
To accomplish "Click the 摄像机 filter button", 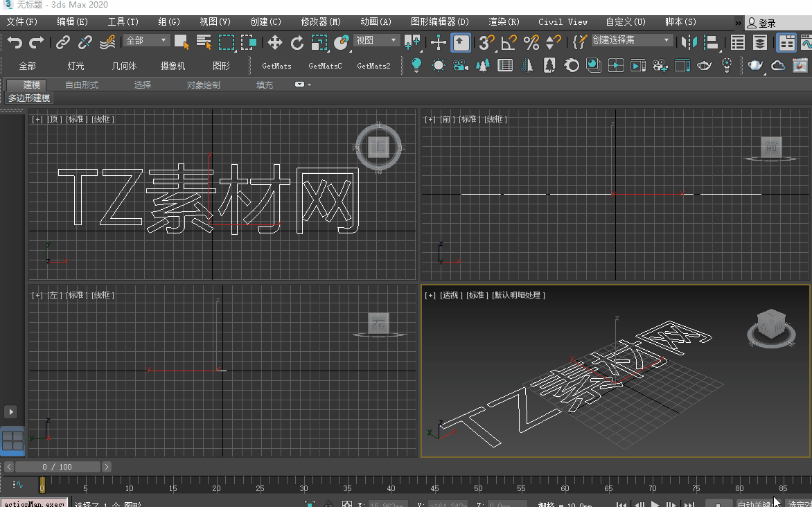I will coord(173,66).
